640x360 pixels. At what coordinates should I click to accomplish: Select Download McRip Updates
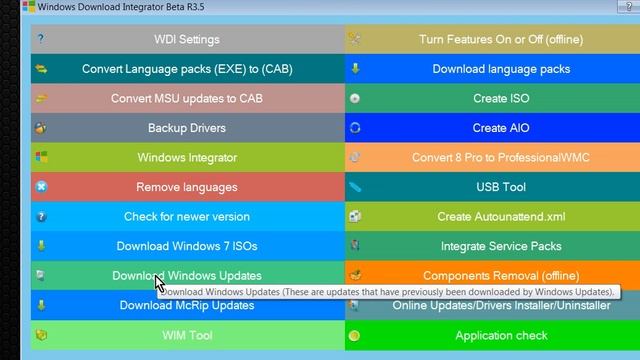coord(188,305)
